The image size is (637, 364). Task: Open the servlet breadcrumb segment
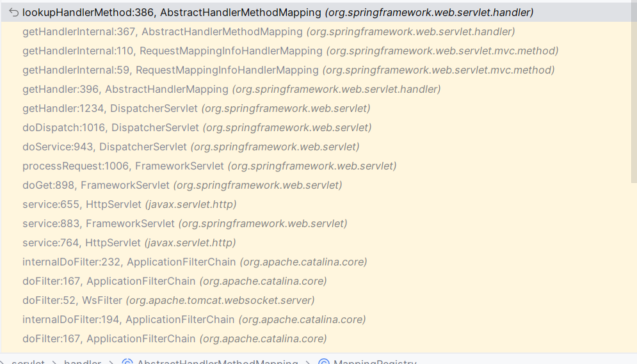tap(28, 362)
